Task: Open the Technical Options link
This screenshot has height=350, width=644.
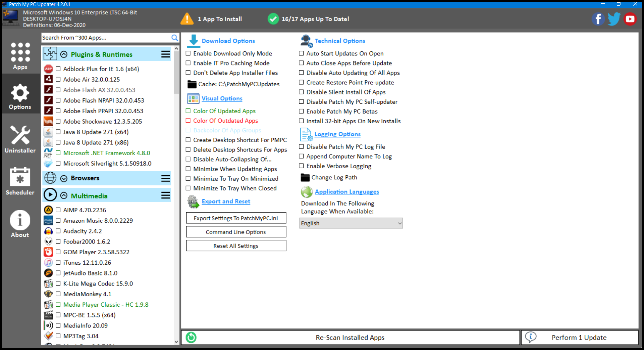Action: [x=340, y=41]
